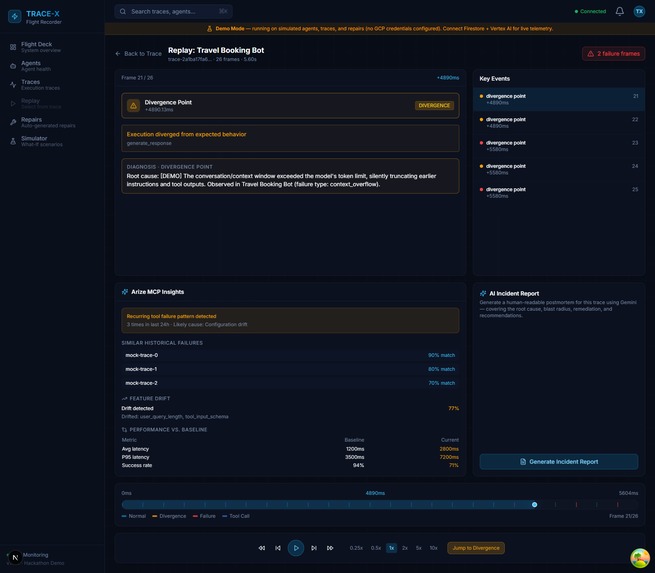Screen dimensions: 655x573
Task: Open mock-trace-0 historical failure
Action: (x=290, y=355)
